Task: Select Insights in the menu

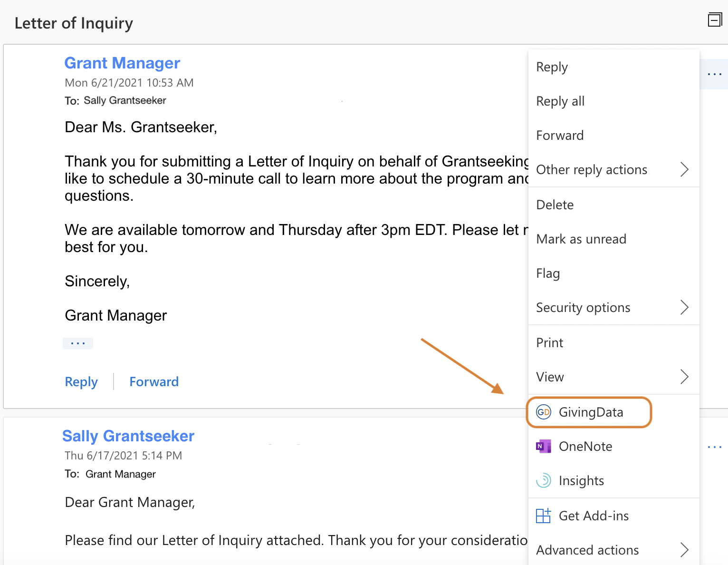Action: point(613,480)
